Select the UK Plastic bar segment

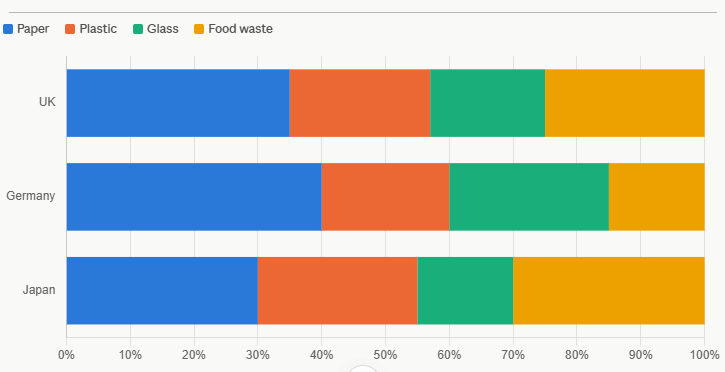360,103
